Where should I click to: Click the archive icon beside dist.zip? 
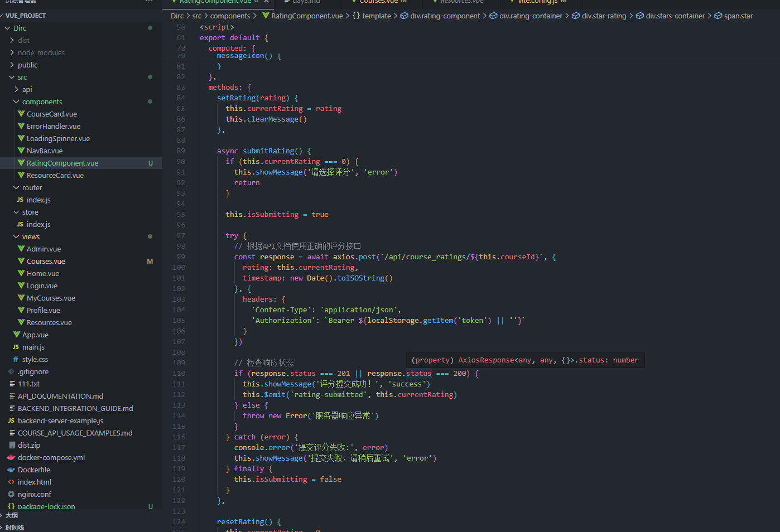[x=12, y=445]
